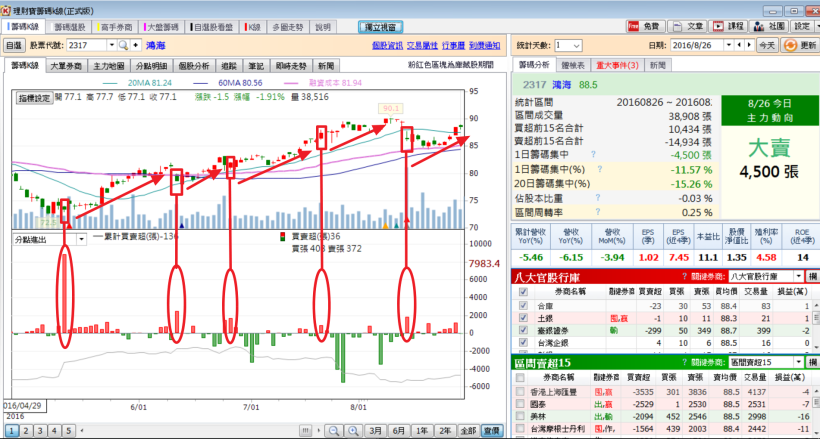Open 關鍵券商 dropdown showing 區間賣超15
820x439 pixels.
pos(799,362)
